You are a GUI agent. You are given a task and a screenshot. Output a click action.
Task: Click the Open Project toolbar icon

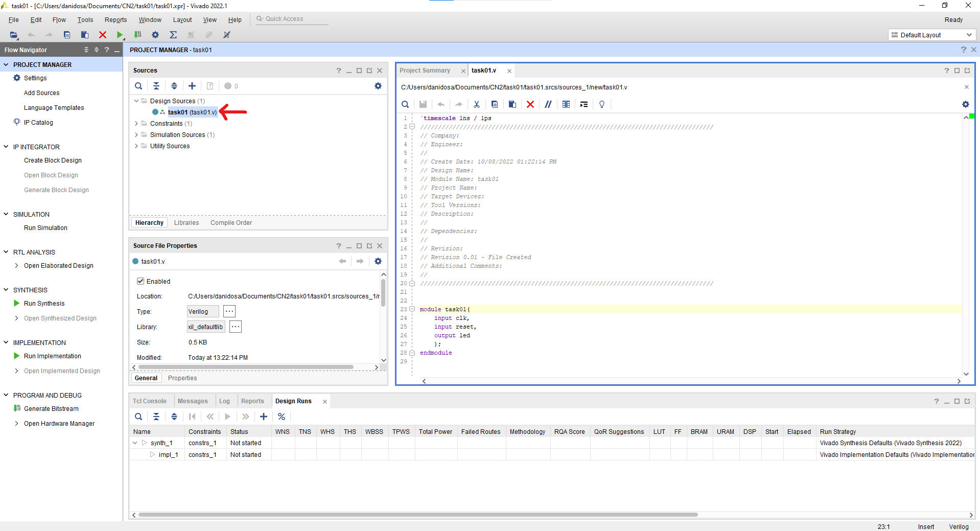point(14,35)
